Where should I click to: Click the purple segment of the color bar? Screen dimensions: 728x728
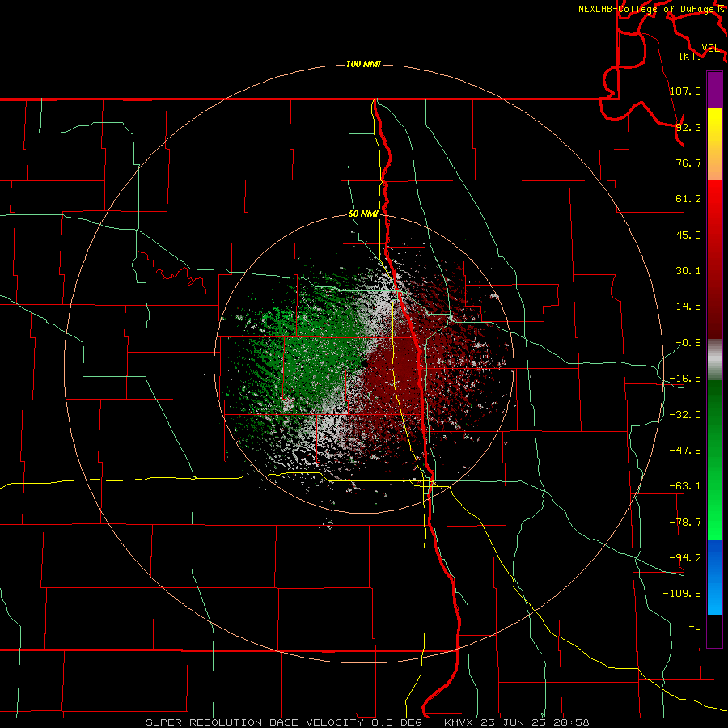coord(714,90)
